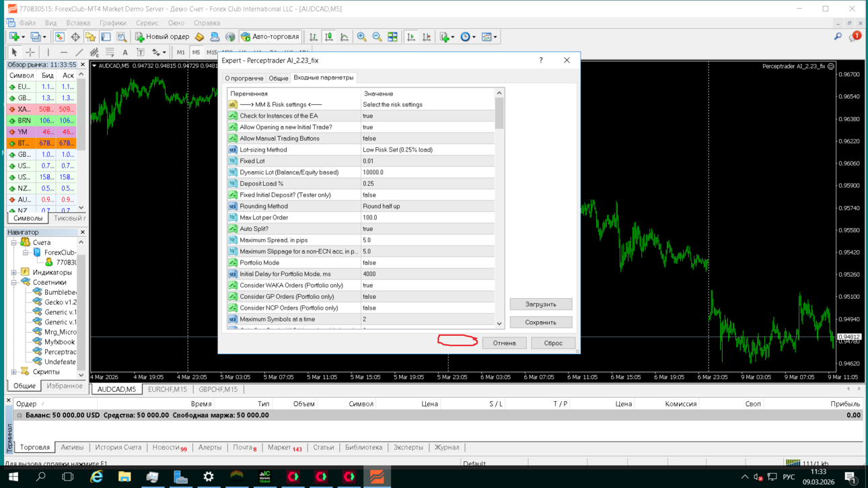The height and width of the screenshot is (488, 868).
Task: Select the horizontal line drawing tool
Action: coord(63,53)
